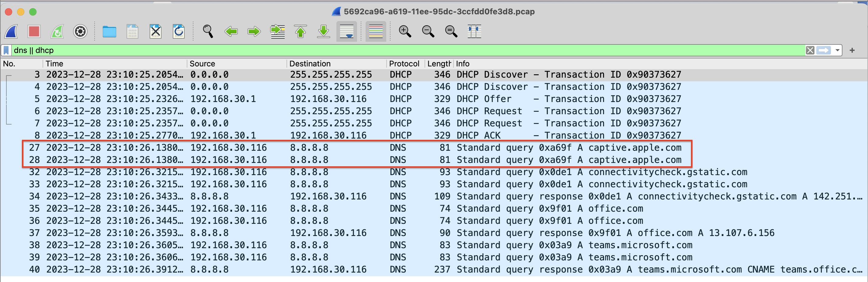Select packet 4 DHCP Discover row
This screenshot has width=868, height=282.
(x=434, y=87)
